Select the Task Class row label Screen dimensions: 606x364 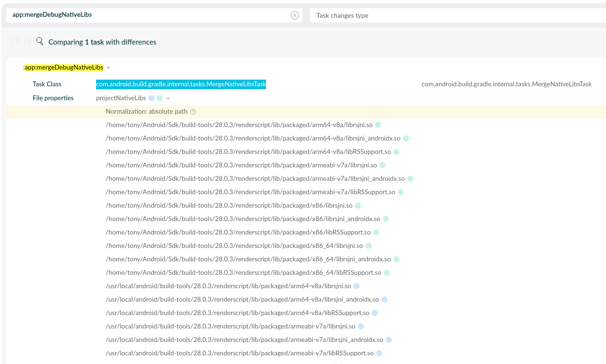tap(47, 84)
